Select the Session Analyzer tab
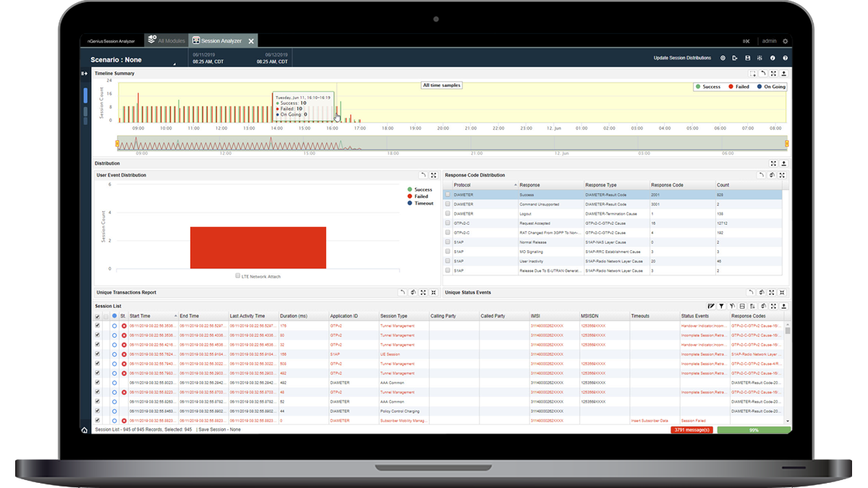 [218, 40]
